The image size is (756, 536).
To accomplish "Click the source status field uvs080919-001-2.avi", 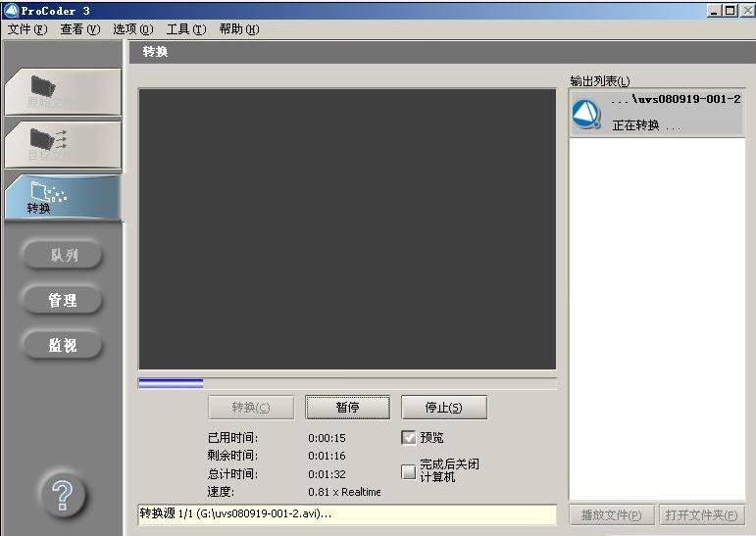I will [347, 513].
